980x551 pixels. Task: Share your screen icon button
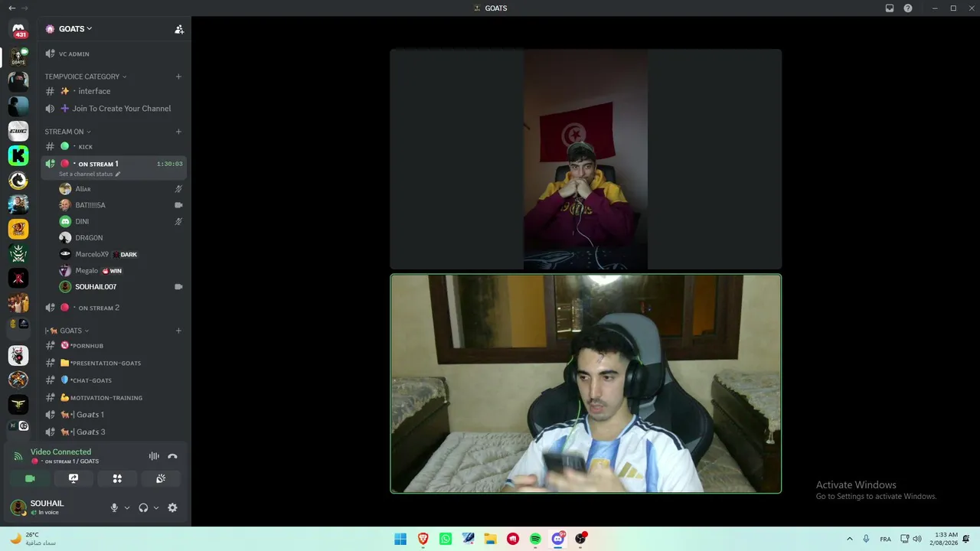(x=73, y=478)
